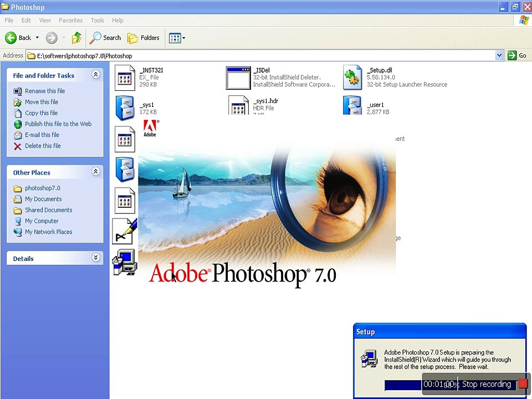Click the My Network Places icon
532x399 pixels.
[x=18, y=232]
